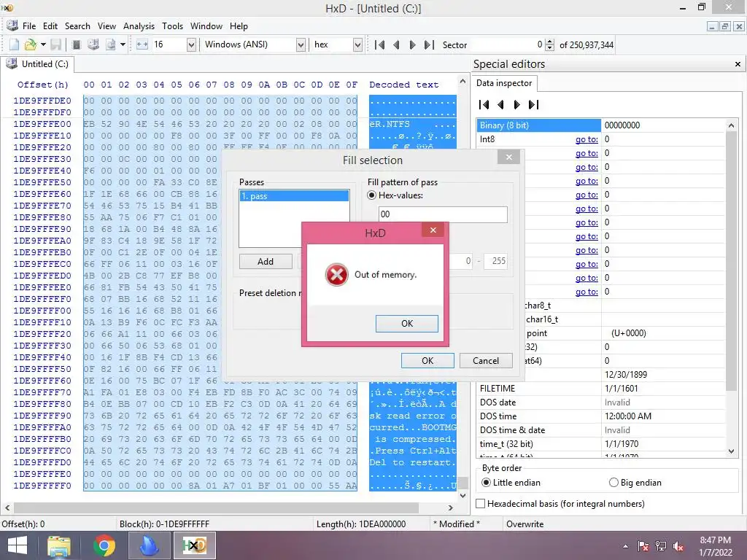Click Cancel in the Fill selection dialog
Screen dimensions: 747x560
[x=486, y=360]
